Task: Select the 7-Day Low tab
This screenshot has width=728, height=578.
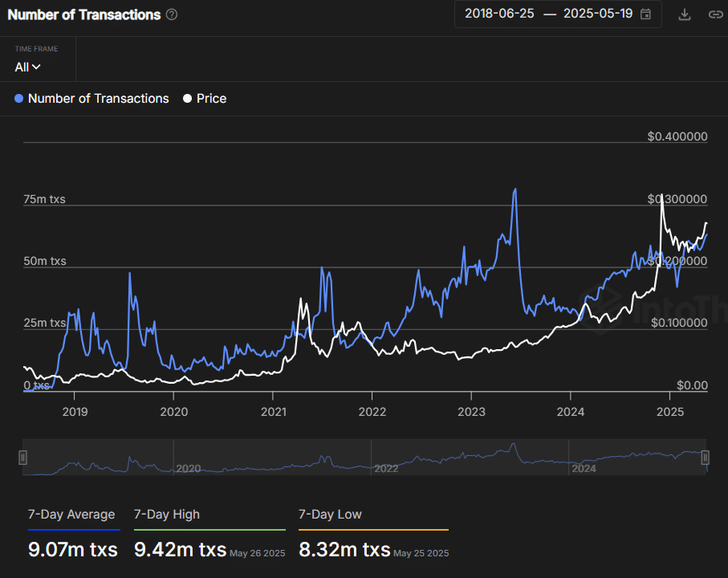Action: 330,515
